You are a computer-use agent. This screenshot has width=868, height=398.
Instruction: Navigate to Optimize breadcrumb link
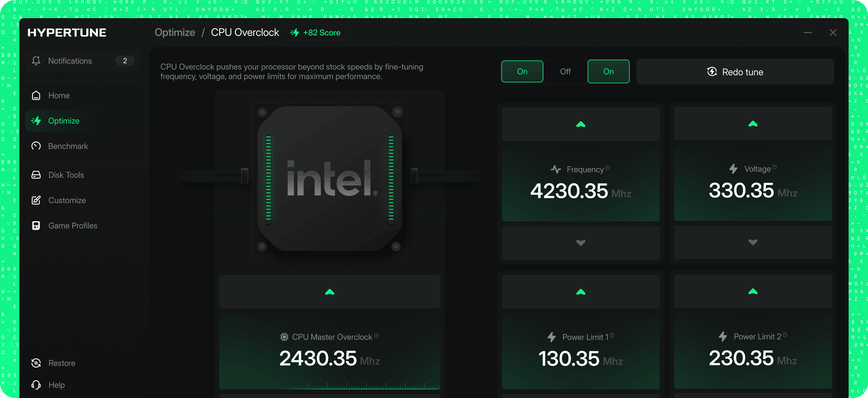pos(175,32)
